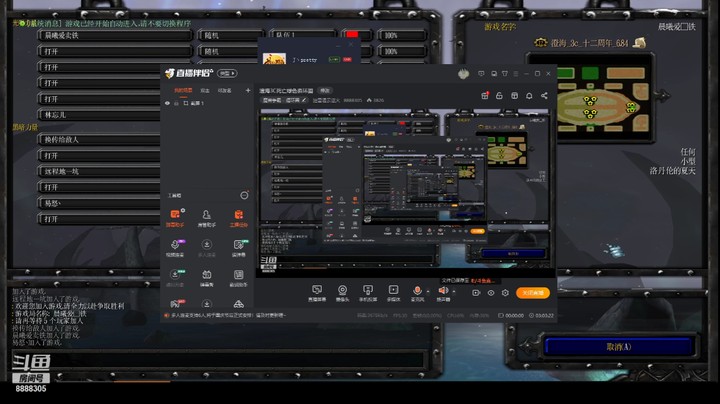Click the pretty music player popup

pyautogui.click(x=309, y=53)
